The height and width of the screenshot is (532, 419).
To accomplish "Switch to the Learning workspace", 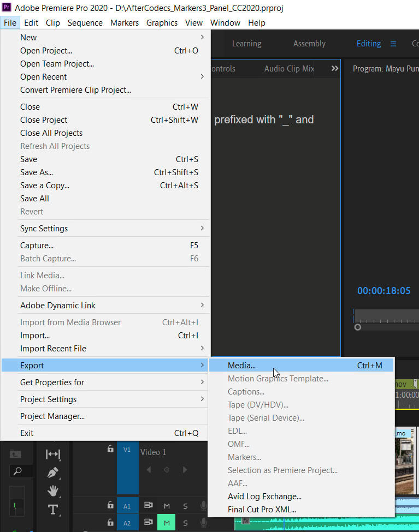I will pyautogui.click(x=247, y=44).
